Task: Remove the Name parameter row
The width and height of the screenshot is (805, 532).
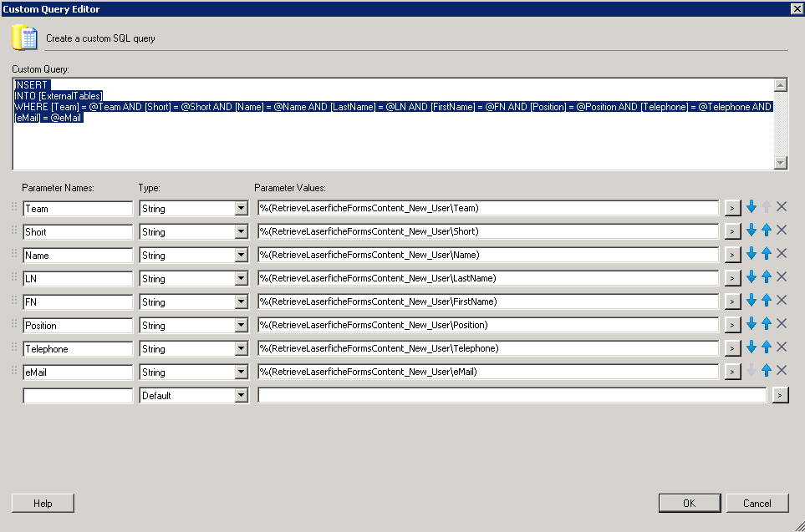Action: click(x=782, y=253)
